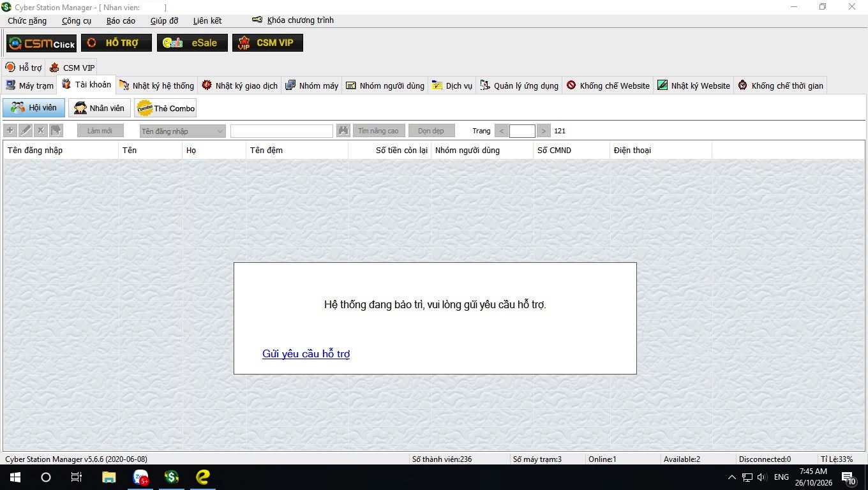Click the green dollar CSM taskbar icon
This screenshot has height=490, width=868.
172,477
